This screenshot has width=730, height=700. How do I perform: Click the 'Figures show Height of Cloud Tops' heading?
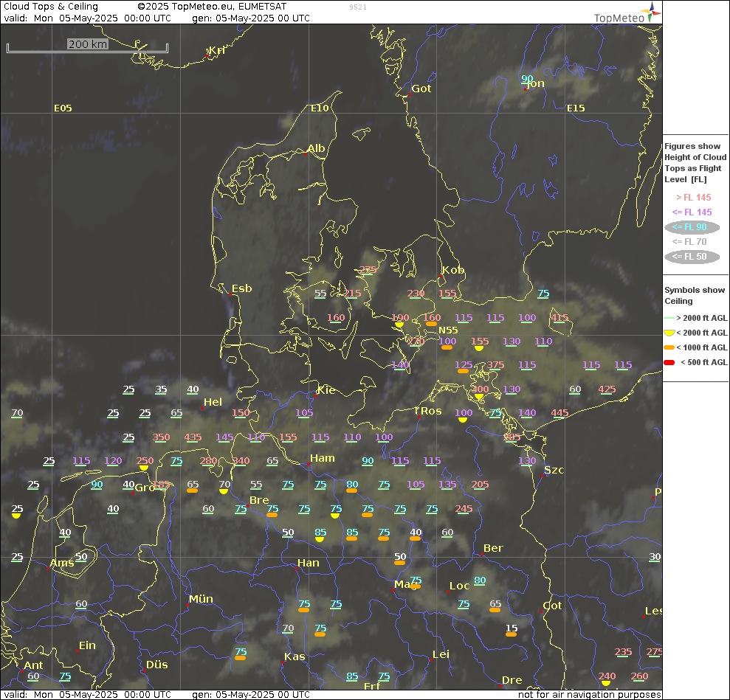(695, 163)
